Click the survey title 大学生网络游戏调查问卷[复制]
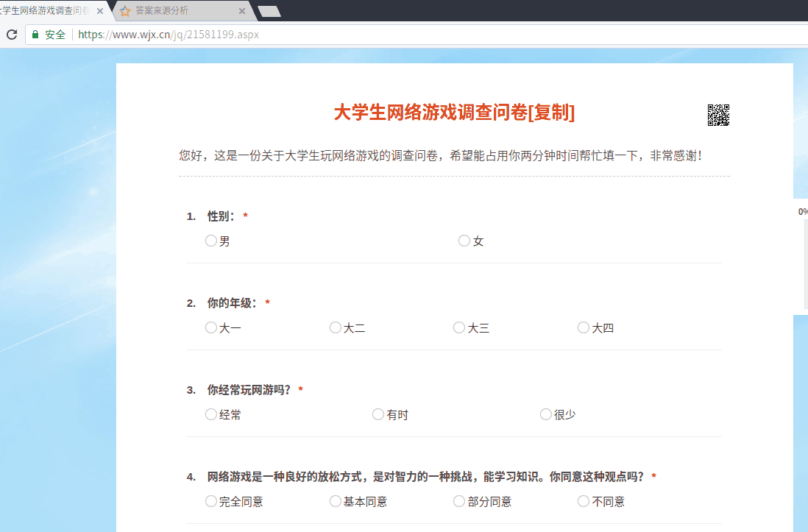 pos(454,113)
